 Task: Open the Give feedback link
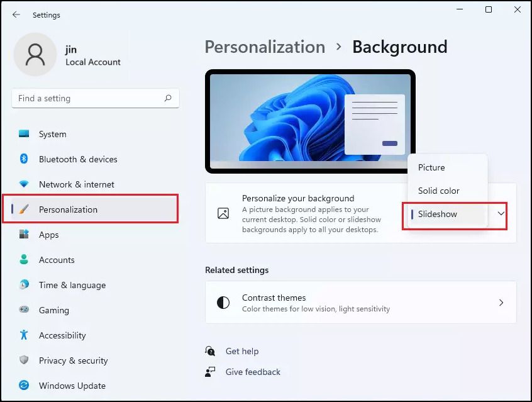[253, 372]
